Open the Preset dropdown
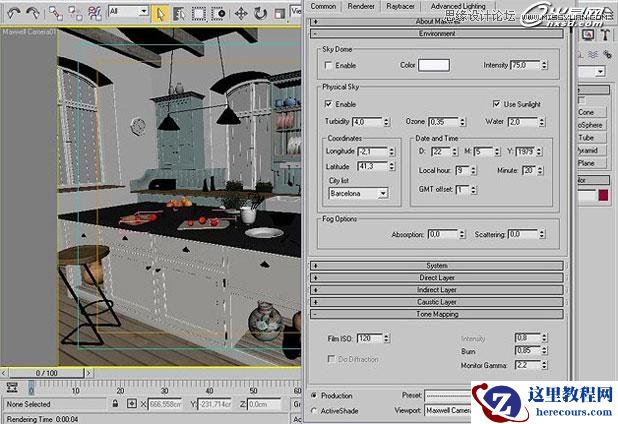 [x=448, y=395]
